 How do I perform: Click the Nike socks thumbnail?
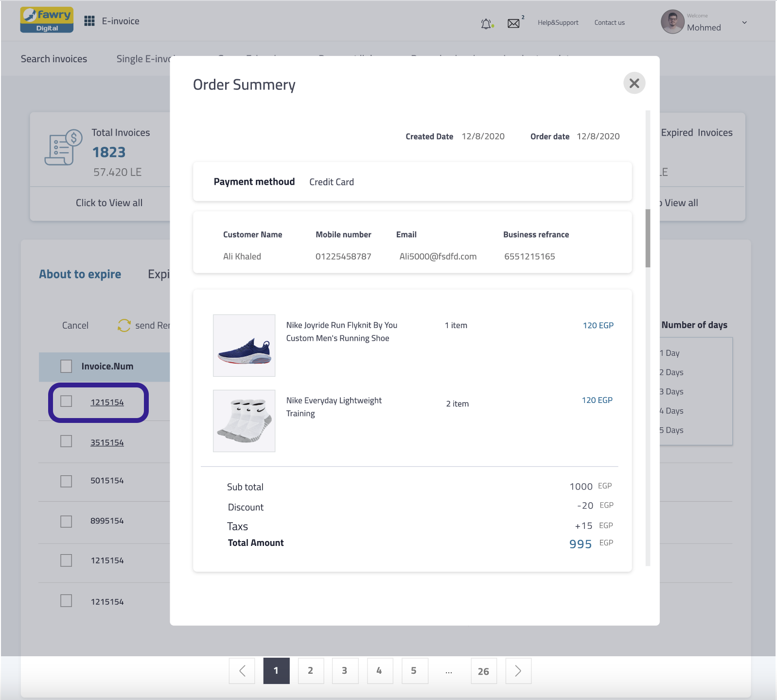click(244, 421)
